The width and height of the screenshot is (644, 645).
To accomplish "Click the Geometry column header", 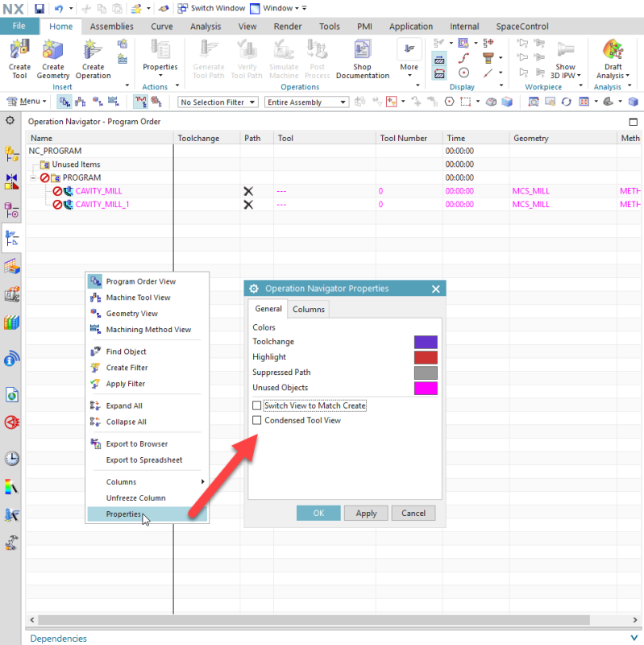I will pyautogui.click(x=563, y=138).
